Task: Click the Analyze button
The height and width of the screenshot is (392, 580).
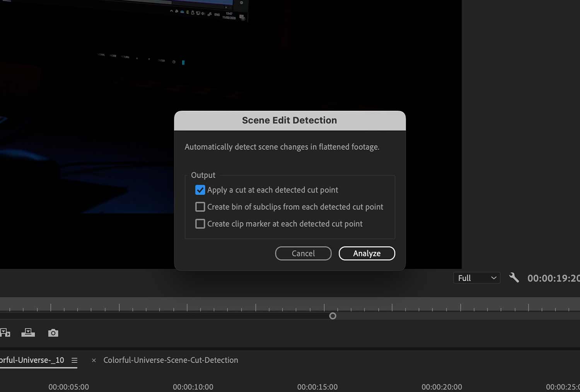Action: pos(367,253)
